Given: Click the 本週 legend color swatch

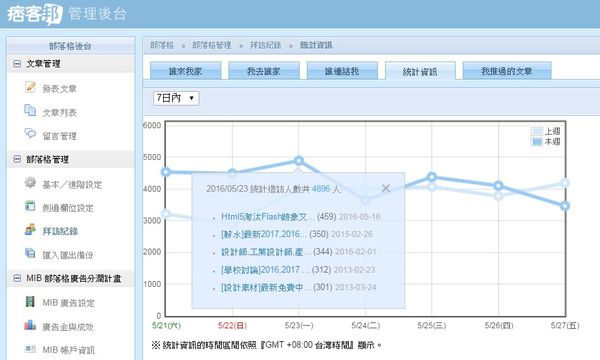Looking at the screenshot, I should pos(537,142).
